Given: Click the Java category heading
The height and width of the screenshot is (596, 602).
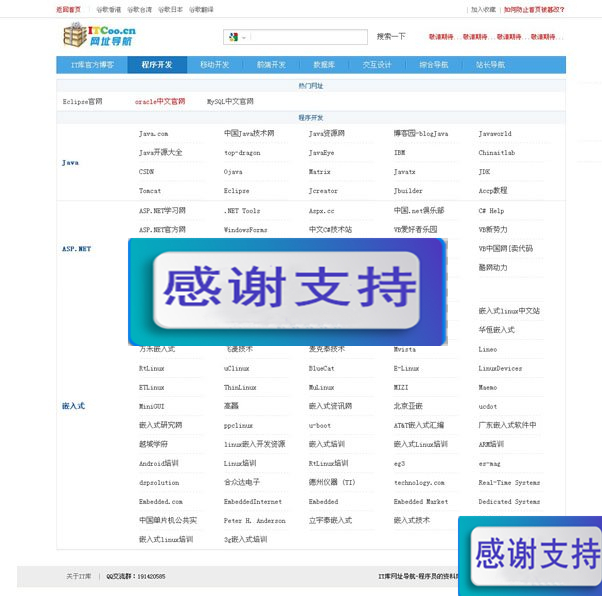Looking at the screenshot, I should coord(70,163).
